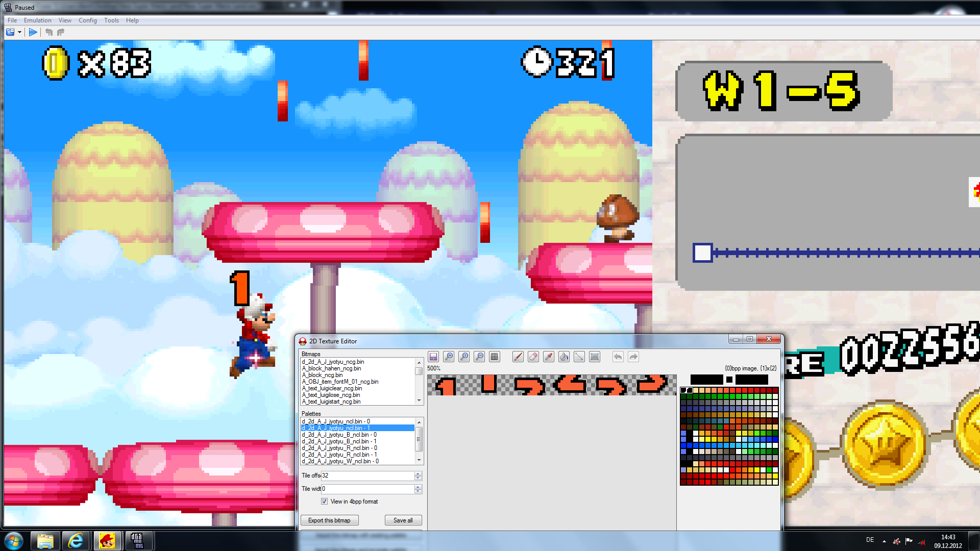Click the save floppy disk icon in Texture Editor
Image resolution: width=980 pixels, height=551 pixels.
point(433,357)
